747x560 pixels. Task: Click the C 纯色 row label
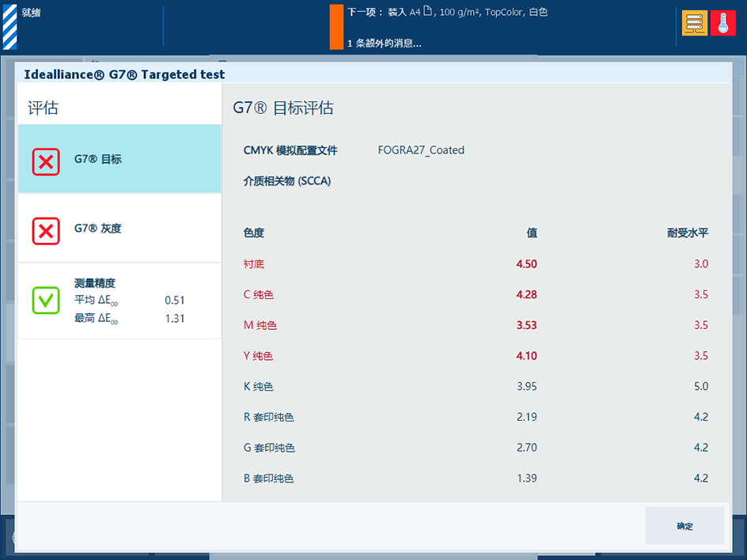tap(258, 294)
